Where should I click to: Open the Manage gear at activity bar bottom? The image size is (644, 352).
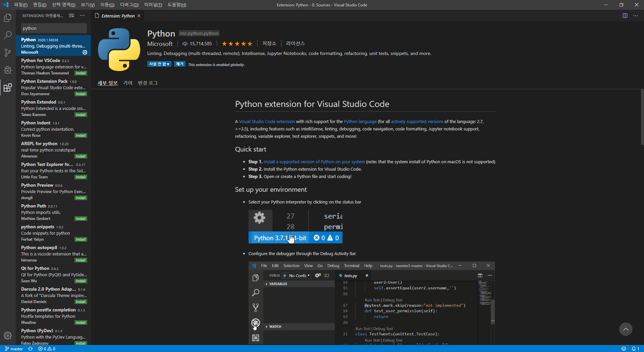tap(8, 335)
